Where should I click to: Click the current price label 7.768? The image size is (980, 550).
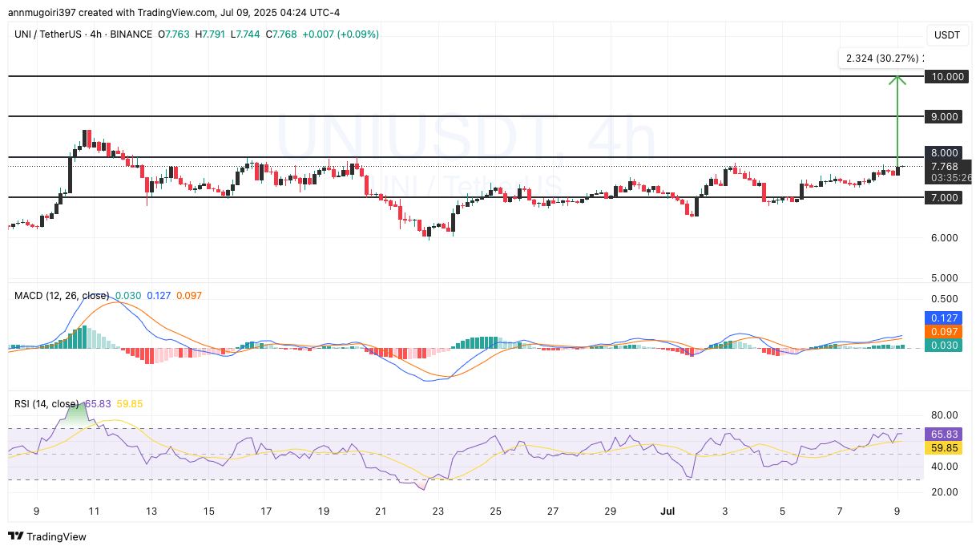(x=946, y=166)
